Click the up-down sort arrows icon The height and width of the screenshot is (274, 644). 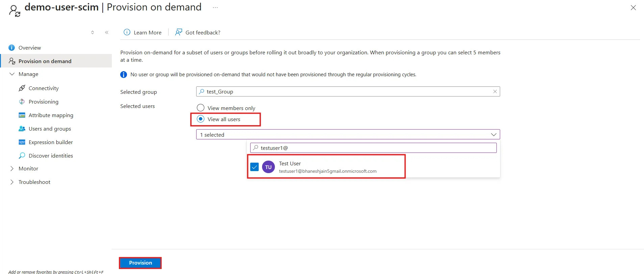[93, 32]
